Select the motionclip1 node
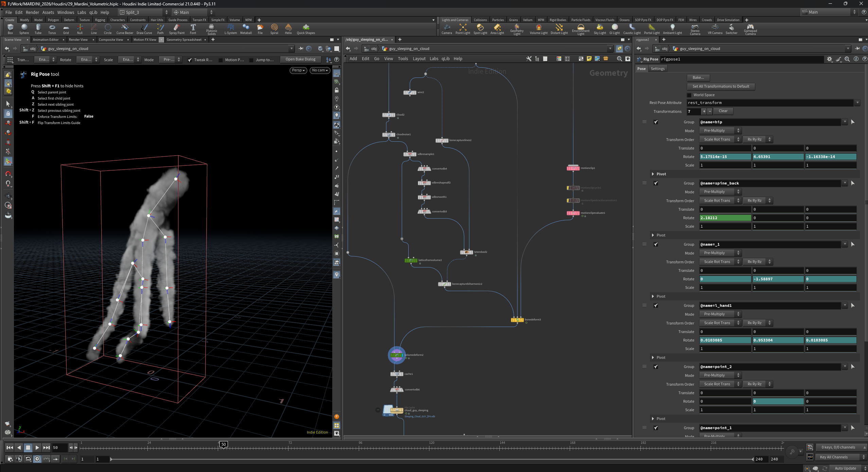 573,168
